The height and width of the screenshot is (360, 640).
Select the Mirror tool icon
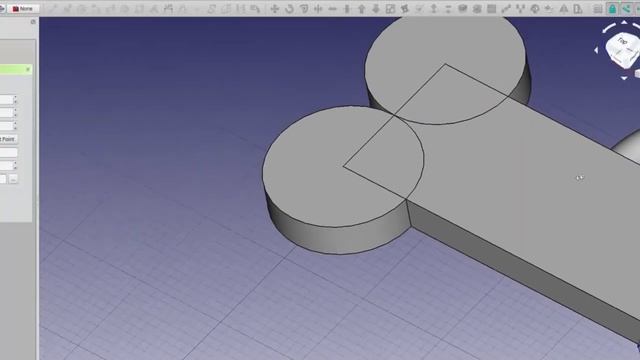click(x=564, y=9)
